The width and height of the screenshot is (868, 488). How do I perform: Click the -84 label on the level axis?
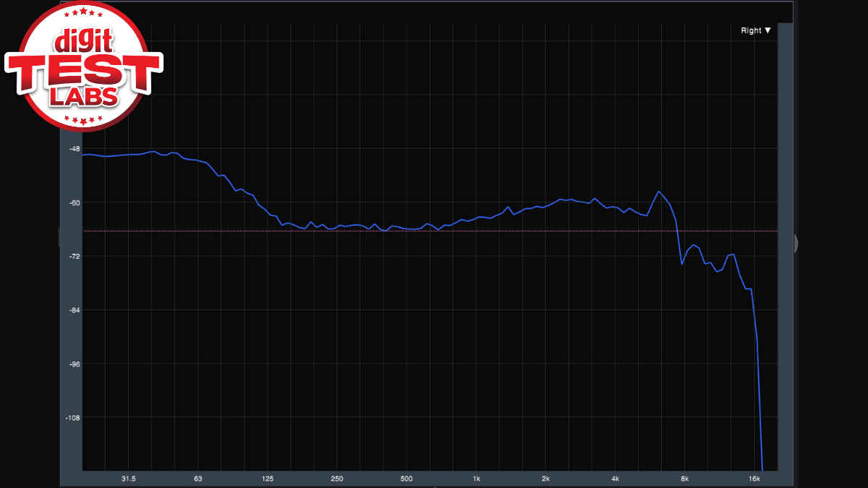coord(73,310)
